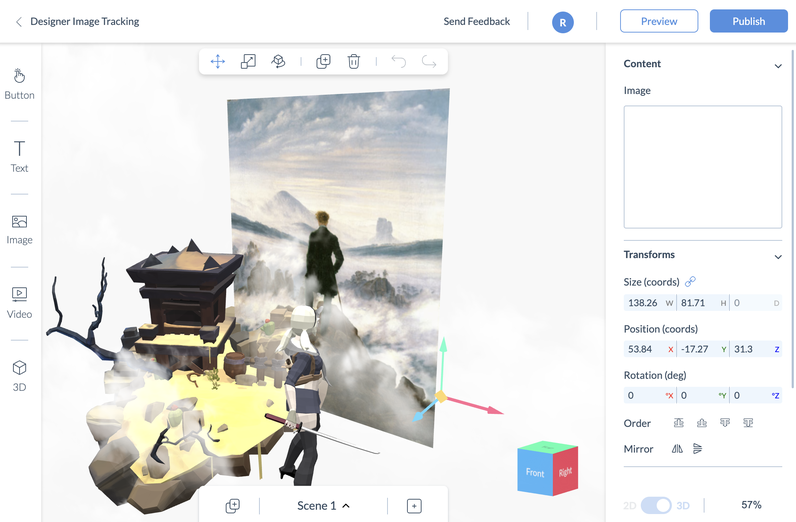Viewport: 796px width, 522px height.
Task: Click the Front face of the view cube
Action: point(535,473)
